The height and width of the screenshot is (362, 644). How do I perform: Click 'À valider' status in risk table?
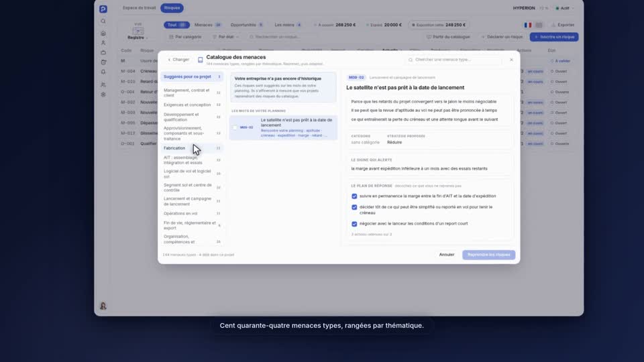[560, 61]
